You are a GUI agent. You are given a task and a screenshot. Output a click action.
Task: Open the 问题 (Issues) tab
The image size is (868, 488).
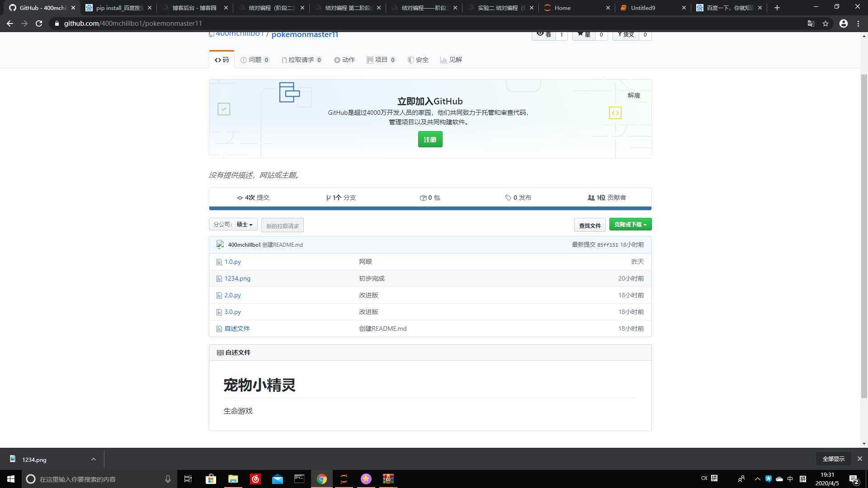click(x=255, y=60)
